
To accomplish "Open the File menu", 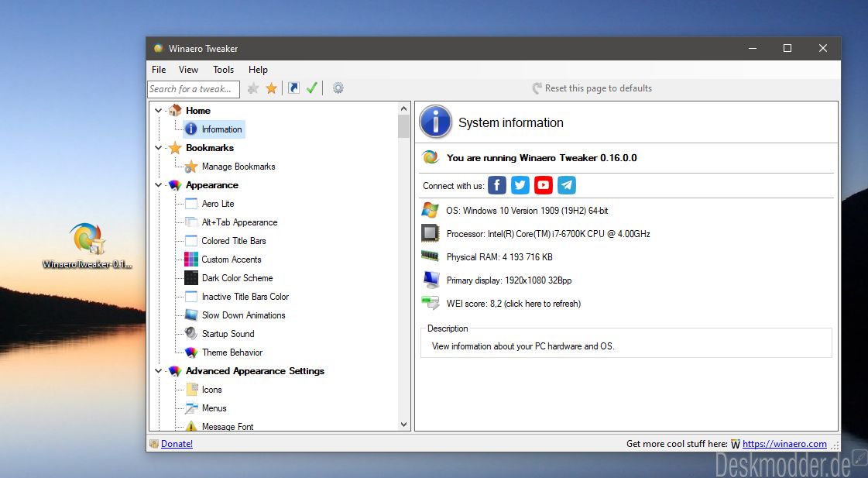I will coord(159,69).
